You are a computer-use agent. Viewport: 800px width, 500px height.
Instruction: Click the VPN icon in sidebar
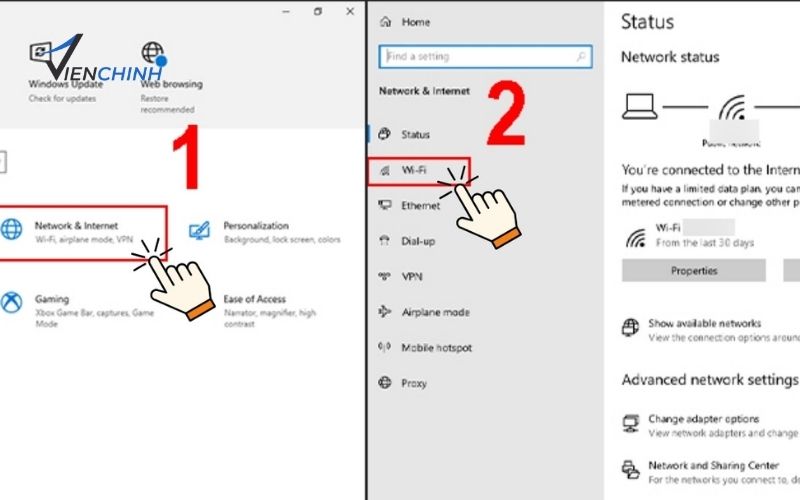tap(384, 276)
